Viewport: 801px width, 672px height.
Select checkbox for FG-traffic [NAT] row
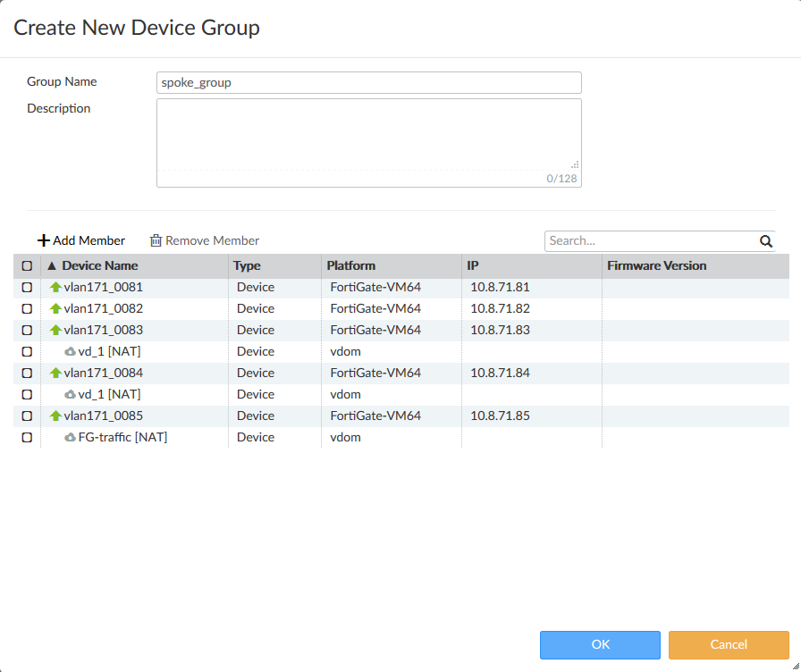click(27, 438)
